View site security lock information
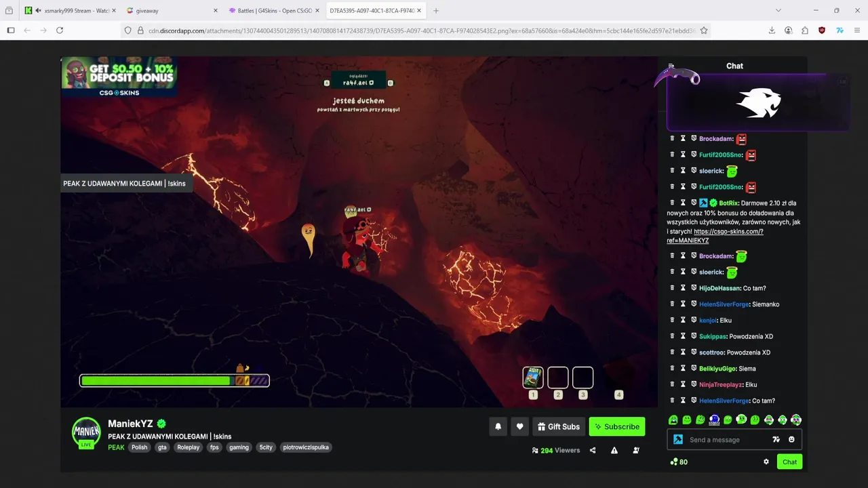 (140, 30)
